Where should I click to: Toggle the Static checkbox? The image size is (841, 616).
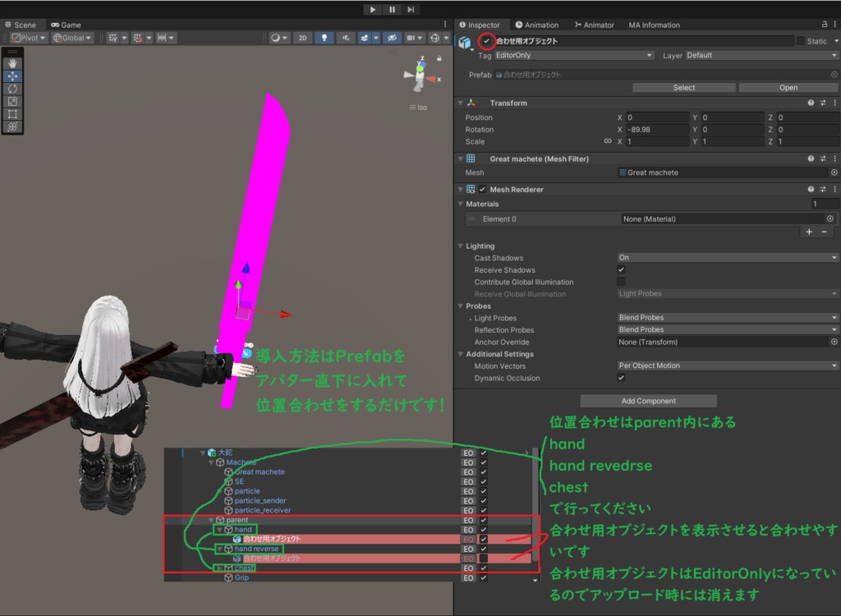801,41
